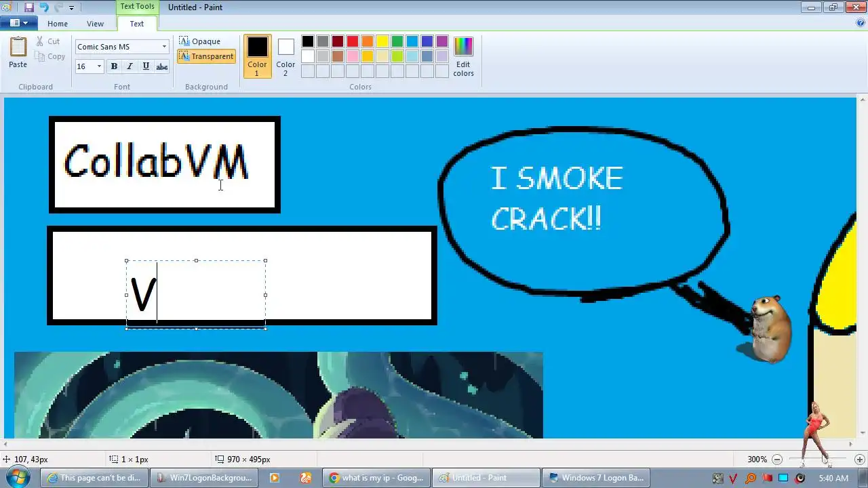Click the Redo arrow in quick access toolbar
868x488 pixels.
(x=58, y=7)
